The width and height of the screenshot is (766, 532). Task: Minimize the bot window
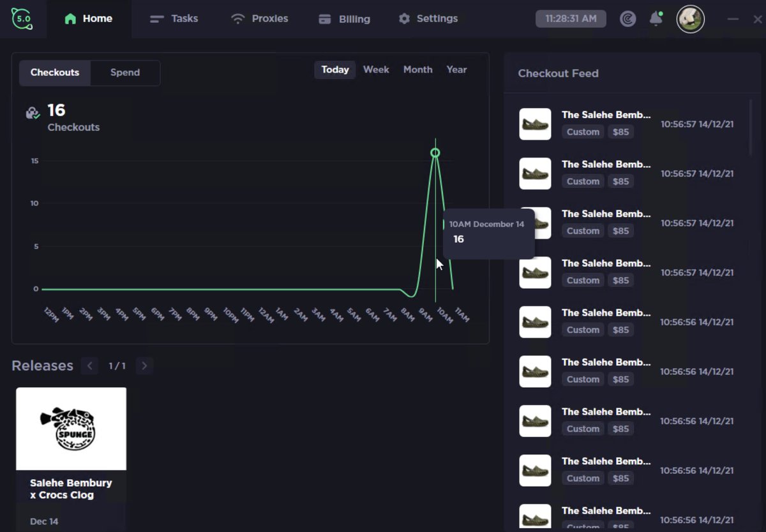pyautogui.click(x=733, y=19)
